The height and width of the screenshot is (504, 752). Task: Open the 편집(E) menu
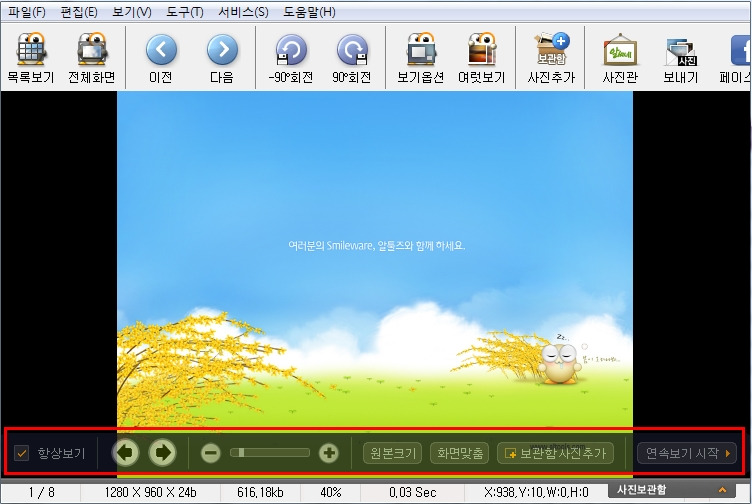[79, 12]
